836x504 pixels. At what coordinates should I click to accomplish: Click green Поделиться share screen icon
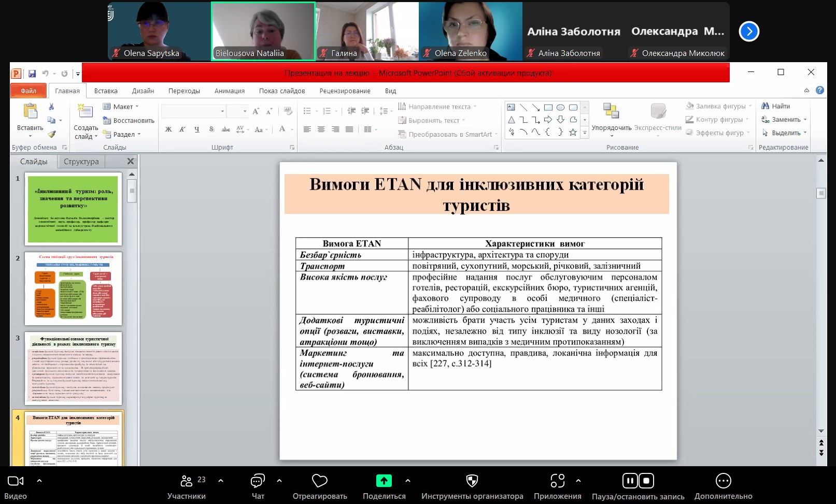(384, 481)
